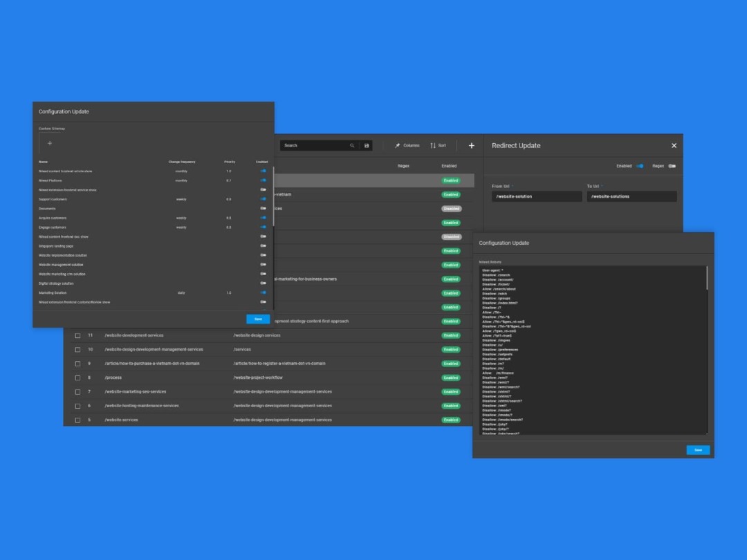The image size is (747, 560).
Task: Click /article/how-to-register-a-vietnam-dot-vn-domain cell
Action: click(279, 364)
